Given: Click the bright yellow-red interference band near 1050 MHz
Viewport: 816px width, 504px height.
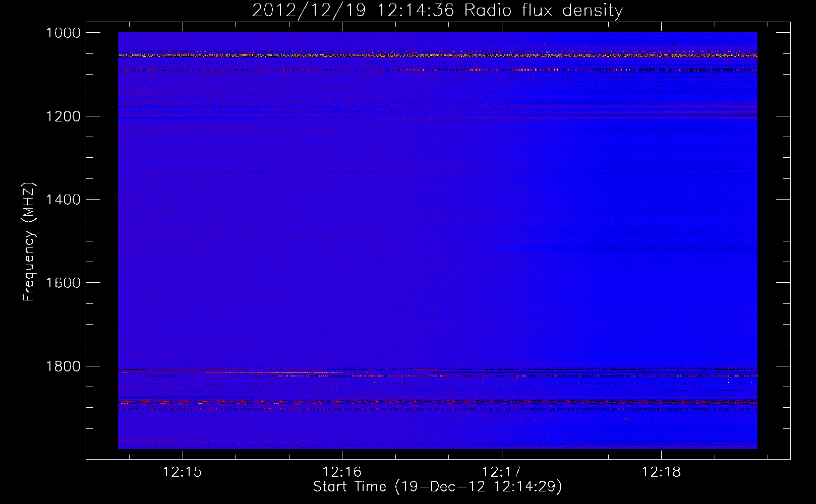Looking at the screenshot, I should point(437,55).
